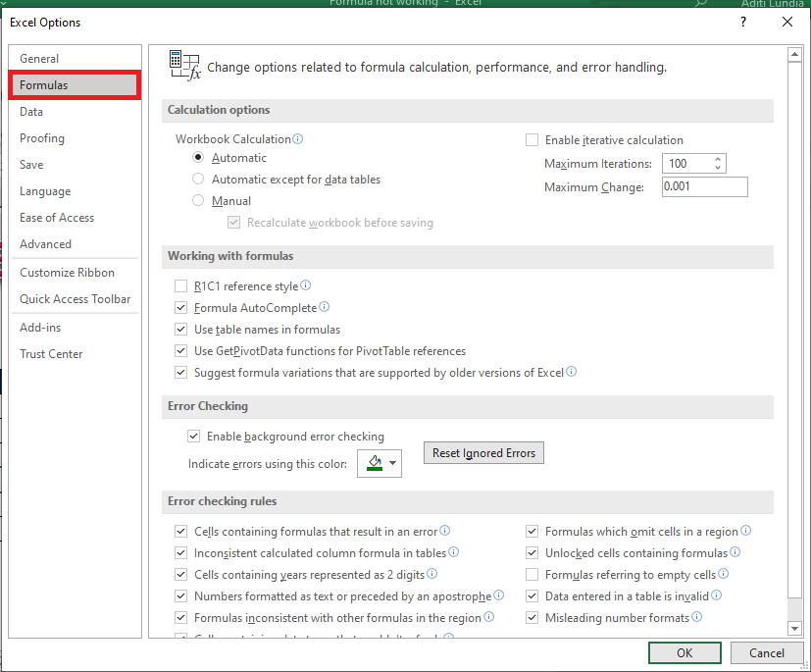The width and height of the screenshot is (811, 672).
Task: Click the Cancel button
Action: coord(767,652)
